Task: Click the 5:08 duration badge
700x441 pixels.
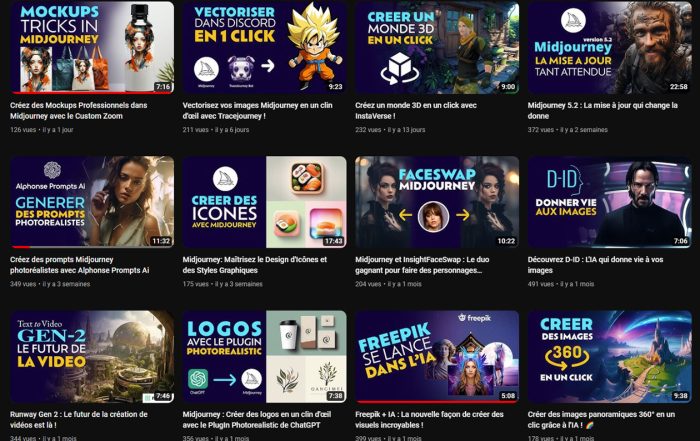Action: click(x=508, y=396)
